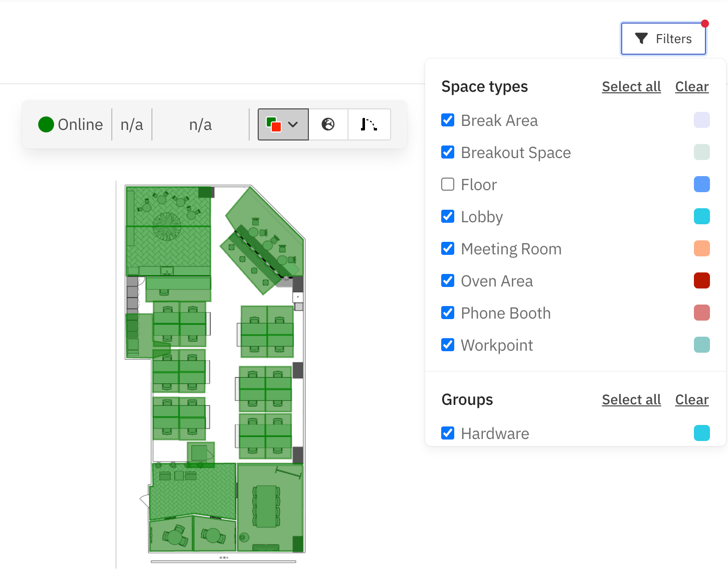Select the measure path tool icon
Screen dimensions: 728x584
(369, 124)
